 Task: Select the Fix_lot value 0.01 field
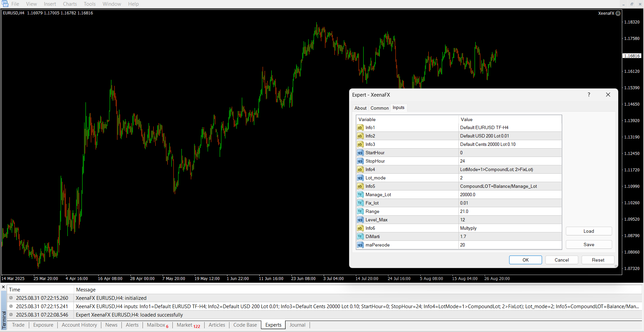click(x=509, y=203)
